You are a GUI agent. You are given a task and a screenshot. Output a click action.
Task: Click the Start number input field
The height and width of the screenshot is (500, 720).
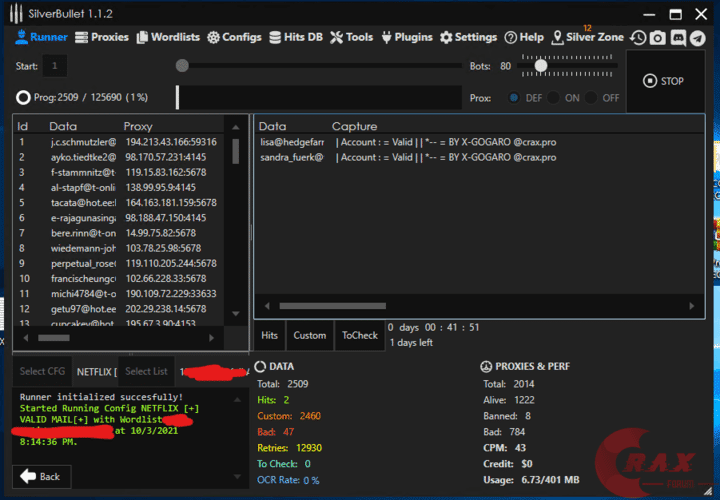55,66
